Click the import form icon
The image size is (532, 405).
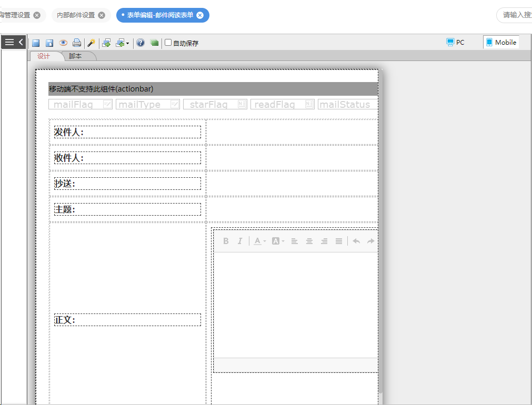click(120, 43)
